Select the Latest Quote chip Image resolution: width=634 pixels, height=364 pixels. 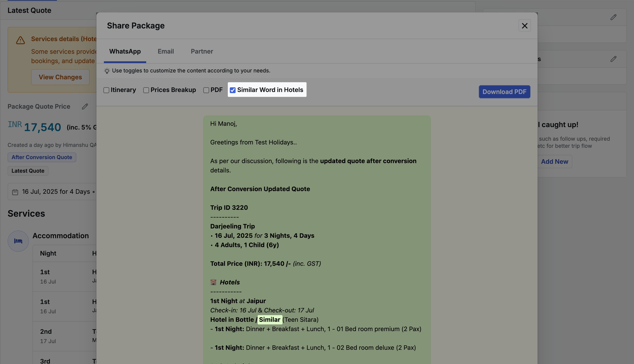point(28,171)
